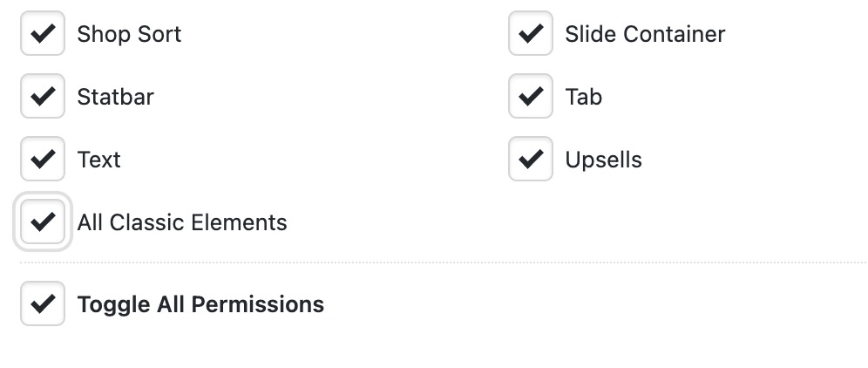
Task: Click the Upsells label text
Action: click(x=603, y=160)
